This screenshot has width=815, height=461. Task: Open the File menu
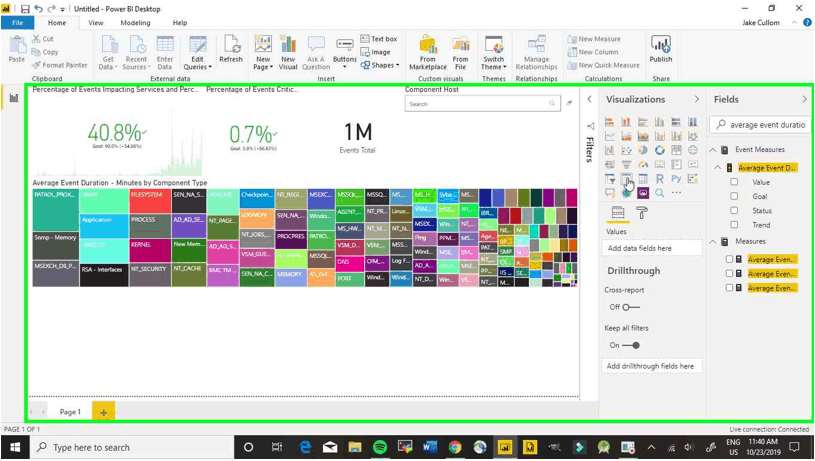(17, 23)
